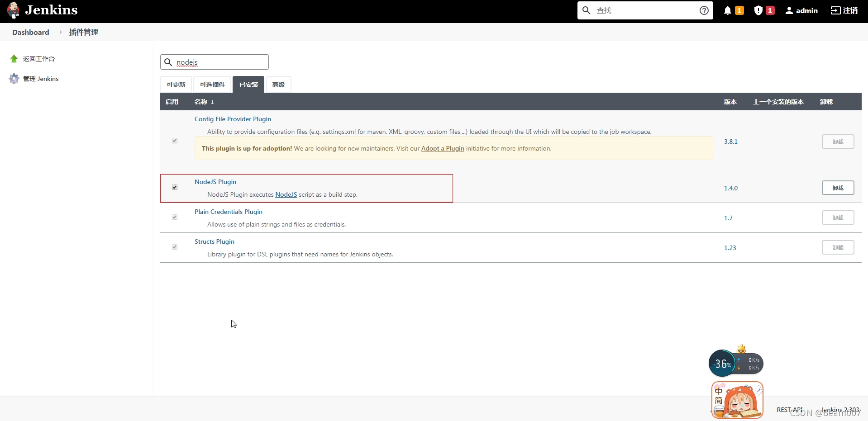Screen dimensions: 868x421
Task: Click the 启用 column header
Action: pyautogui.click(x=172, y=102)
